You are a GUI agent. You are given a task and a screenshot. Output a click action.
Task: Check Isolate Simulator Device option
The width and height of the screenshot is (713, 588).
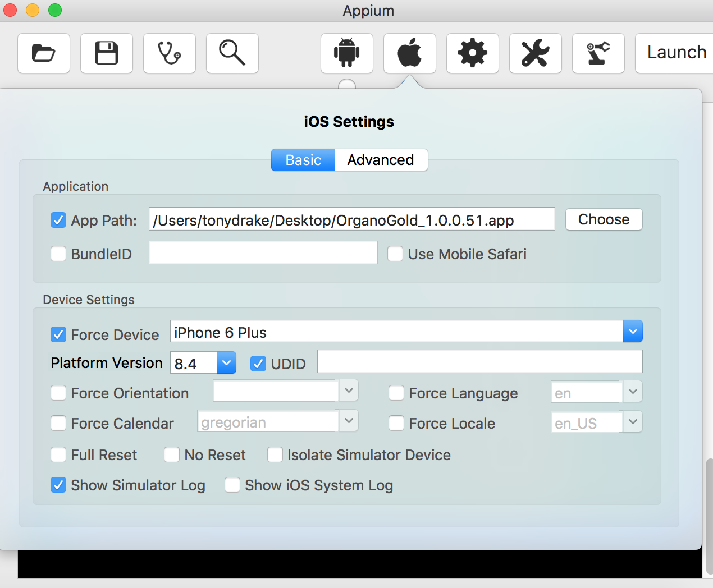pos(275,454)
